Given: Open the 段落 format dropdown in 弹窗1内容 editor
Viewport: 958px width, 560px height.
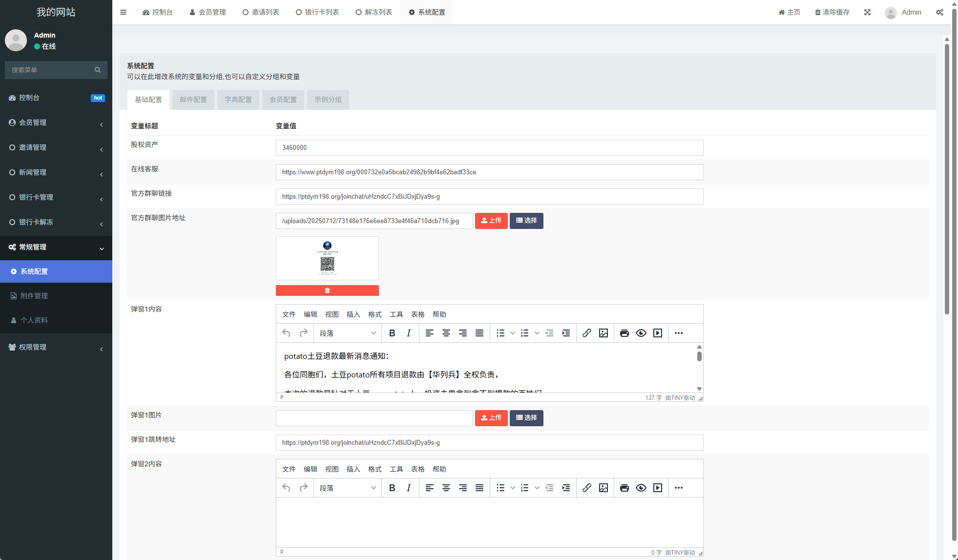Looking at the screenshot, I should tap(347, 333).
